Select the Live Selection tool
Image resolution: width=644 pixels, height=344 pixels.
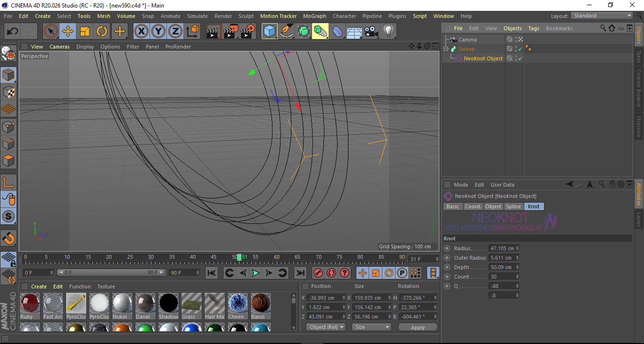point(51,32)
